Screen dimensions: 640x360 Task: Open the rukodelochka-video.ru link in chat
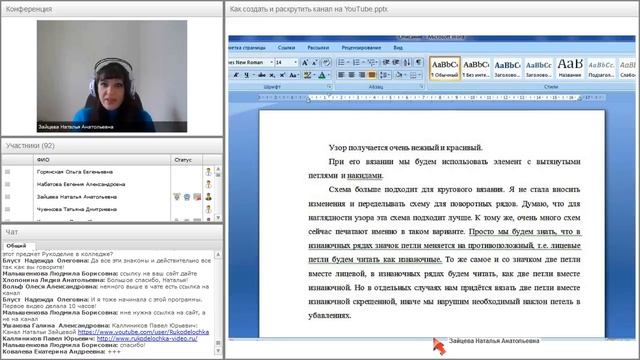147,339
